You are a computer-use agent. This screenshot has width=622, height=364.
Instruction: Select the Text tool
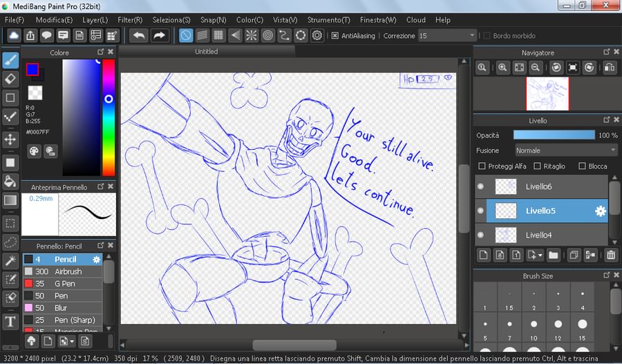(x=10, y=321)
